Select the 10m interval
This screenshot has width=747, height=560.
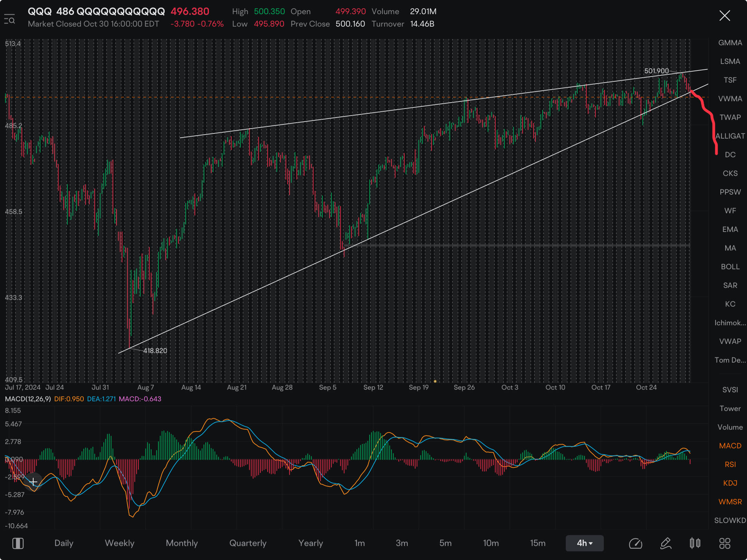click(491, 543)
